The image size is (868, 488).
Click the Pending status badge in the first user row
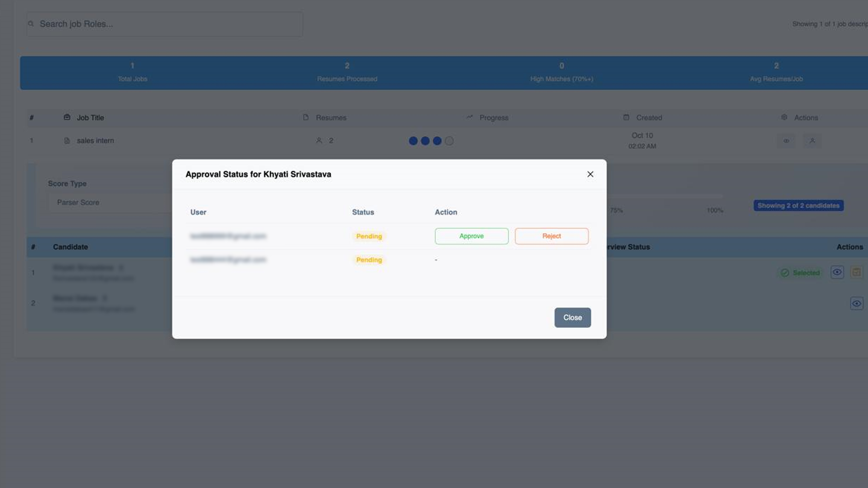point(368,236)
